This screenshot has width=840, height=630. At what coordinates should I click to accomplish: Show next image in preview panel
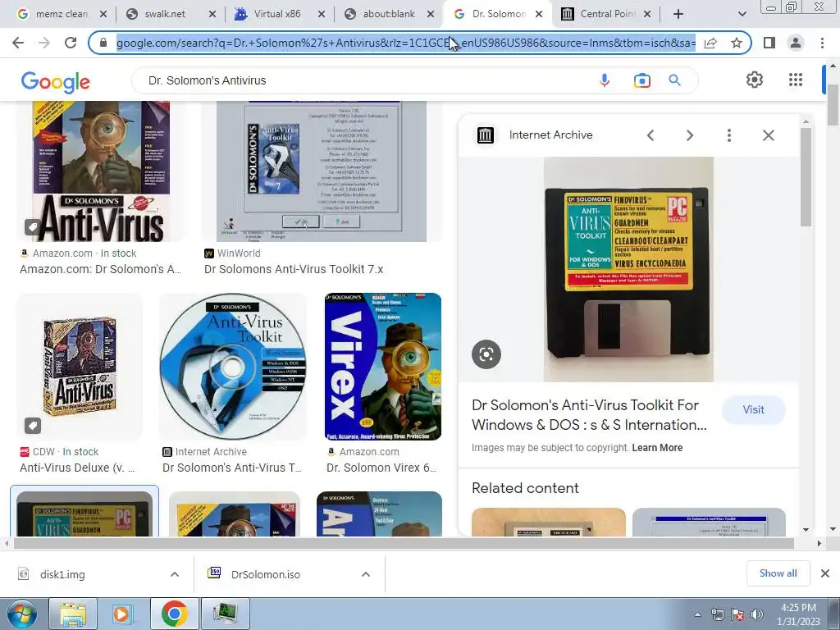[690, 135]
